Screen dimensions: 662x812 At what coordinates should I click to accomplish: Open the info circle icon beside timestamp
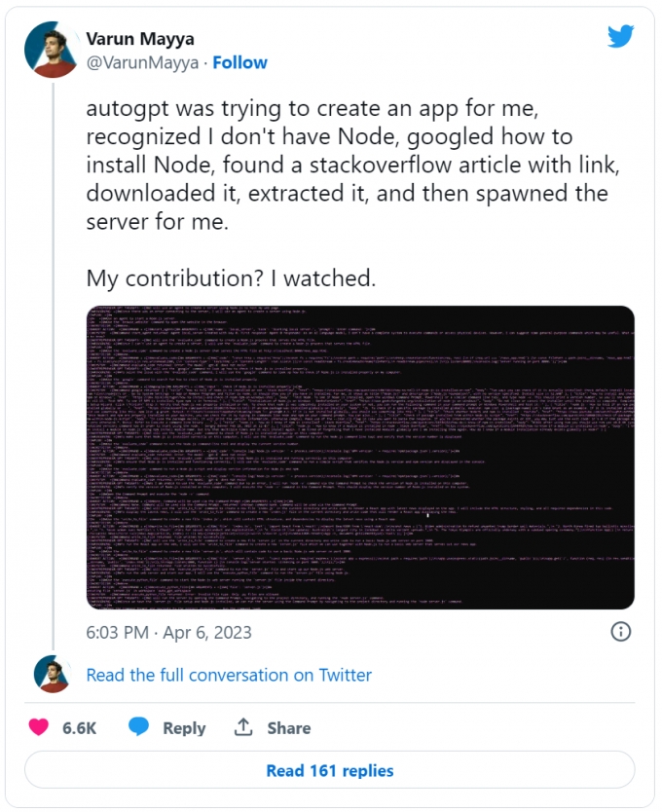pos(620,632)
